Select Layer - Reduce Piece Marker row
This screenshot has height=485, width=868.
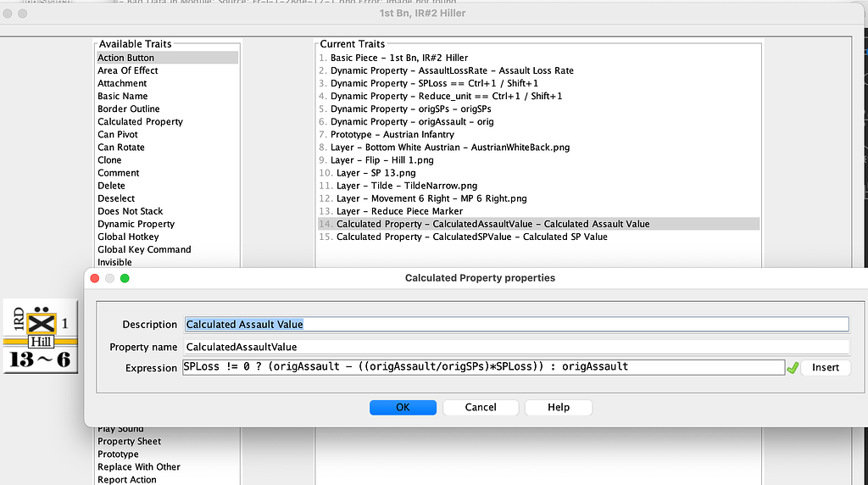click(538, 211)
